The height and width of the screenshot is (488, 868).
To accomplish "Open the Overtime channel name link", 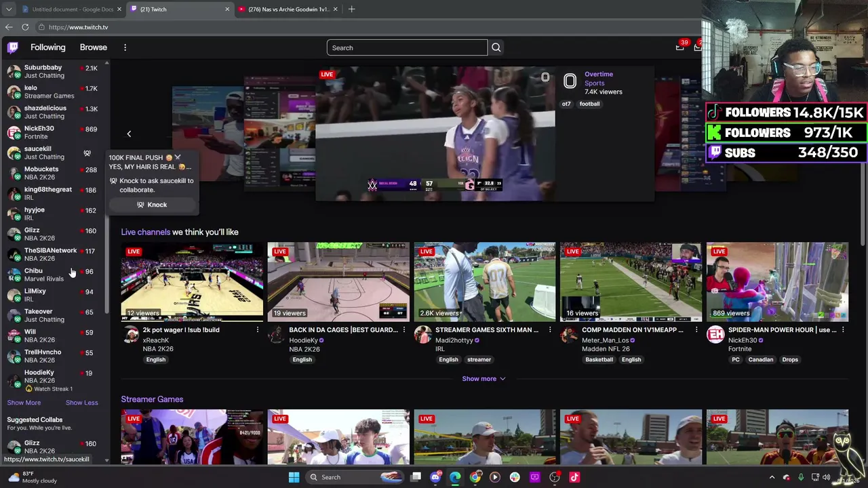I will (599, 74).
